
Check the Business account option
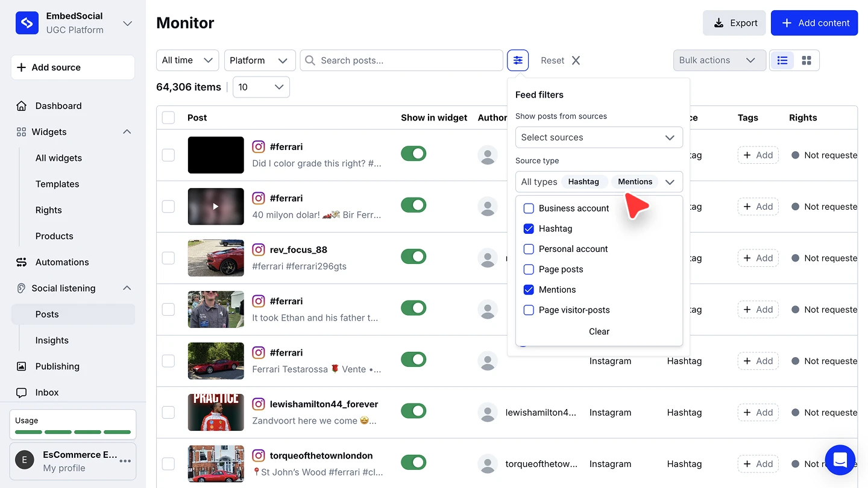coord(529,208)
